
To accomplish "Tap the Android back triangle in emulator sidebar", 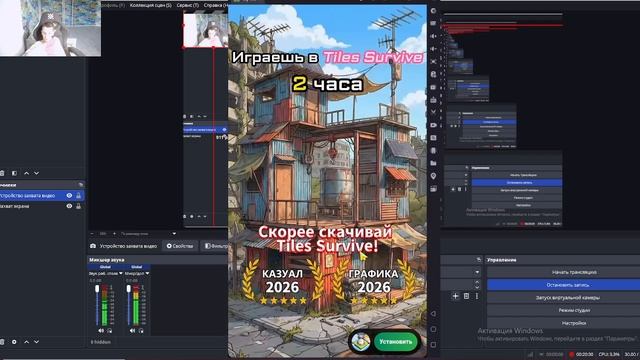I will (x=433, y=313).
